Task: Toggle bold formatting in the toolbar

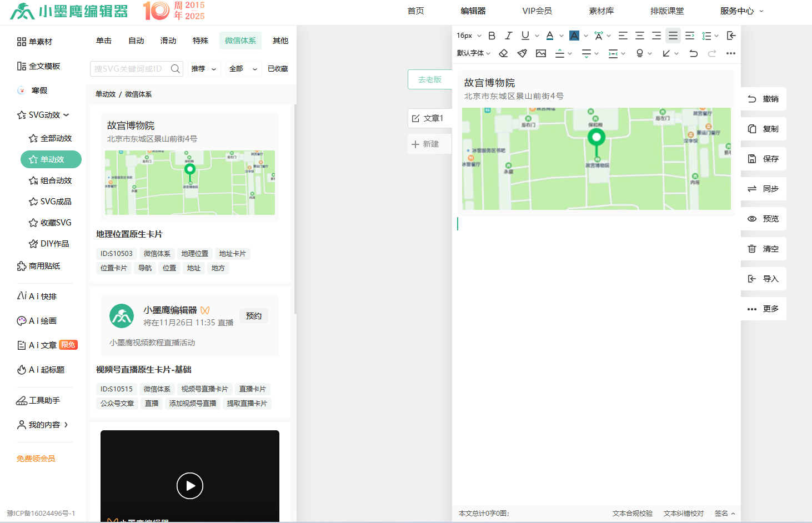Action: (x=491, y=35)
